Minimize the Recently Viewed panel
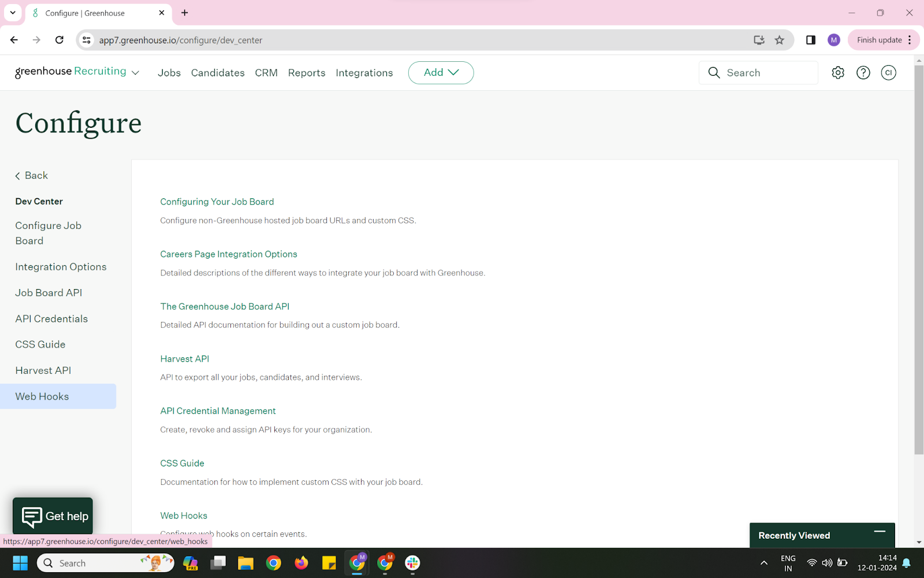The width and height of the screenshot is (924, 578). coord(880,531)
